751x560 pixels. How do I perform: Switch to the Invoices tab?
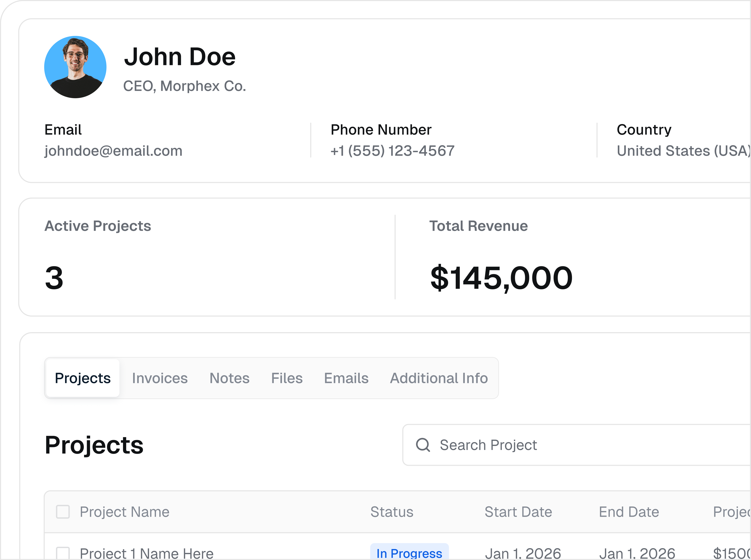click(160, 378)
